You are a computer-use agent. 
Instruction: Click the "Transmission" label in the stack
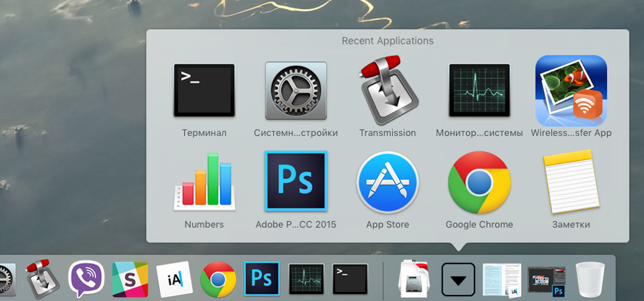point(387,133)
